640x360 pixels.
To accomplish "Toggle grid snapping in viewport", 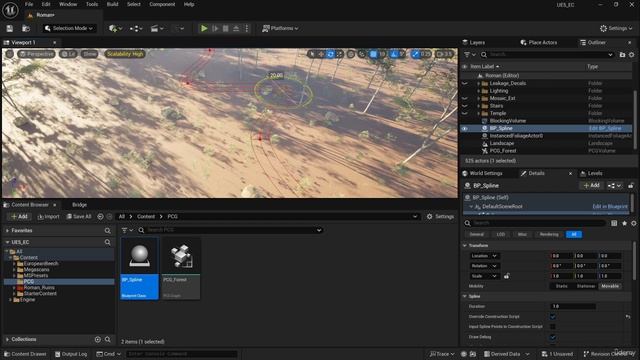I will click(373, 54).
